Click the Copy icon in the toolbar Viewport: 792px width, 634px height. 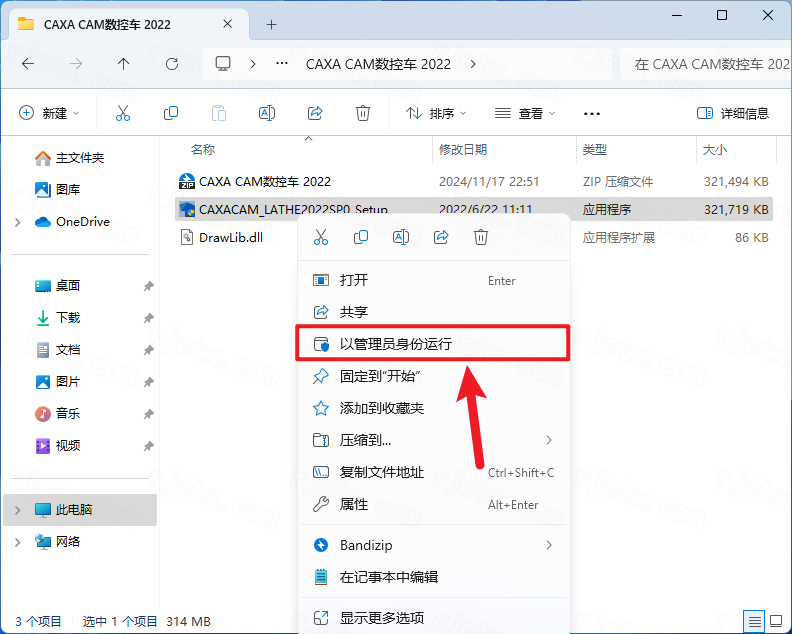[x=171, y=113]
